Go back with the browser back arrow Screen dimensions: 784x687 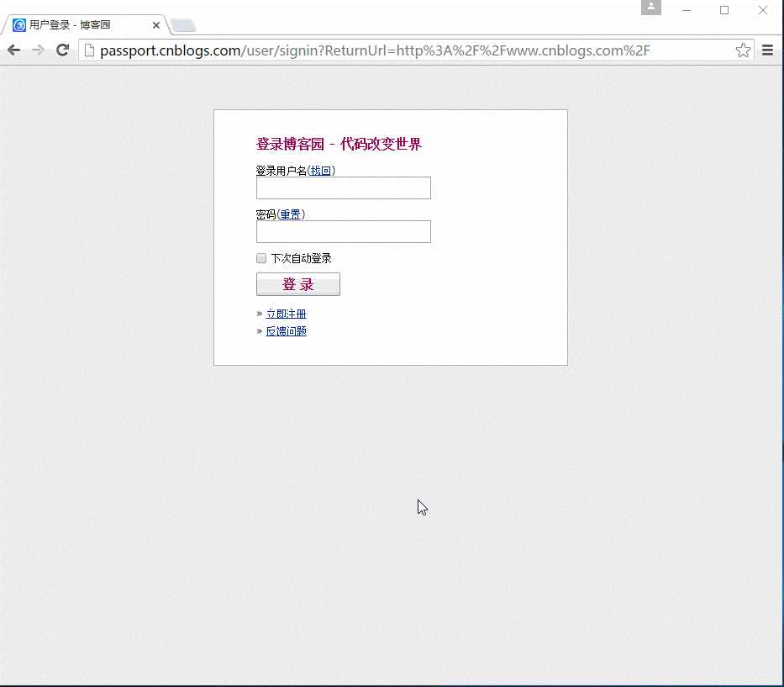click(x=14, y=50)
